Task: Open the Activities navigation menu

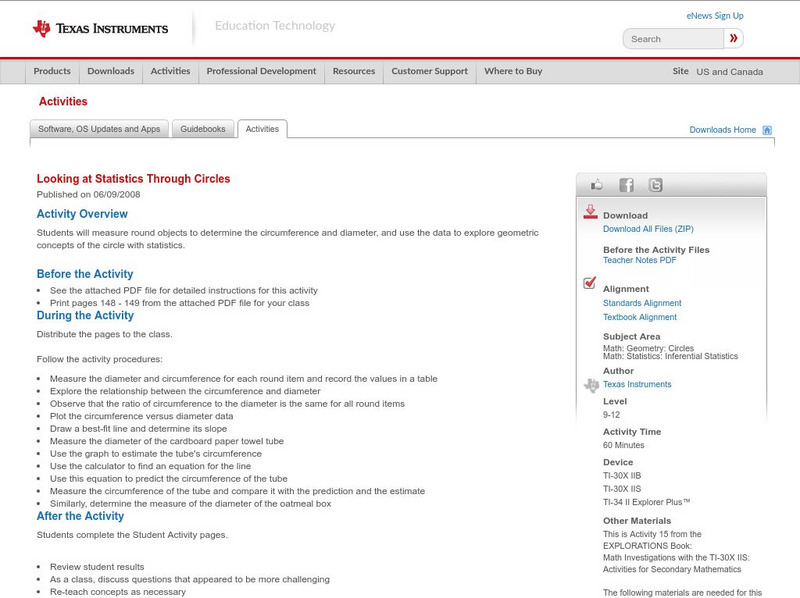Action: point(170,71)
